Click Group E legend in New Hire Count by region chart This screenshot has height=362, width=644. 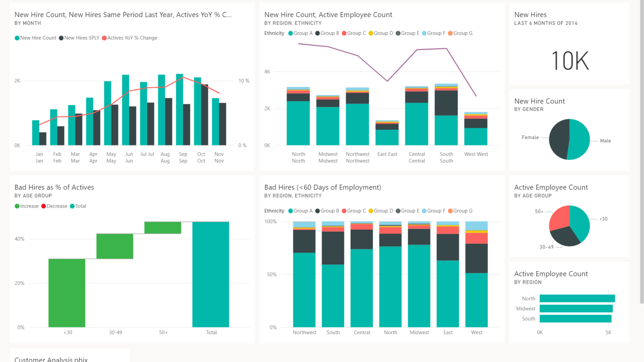coord(408,34)
